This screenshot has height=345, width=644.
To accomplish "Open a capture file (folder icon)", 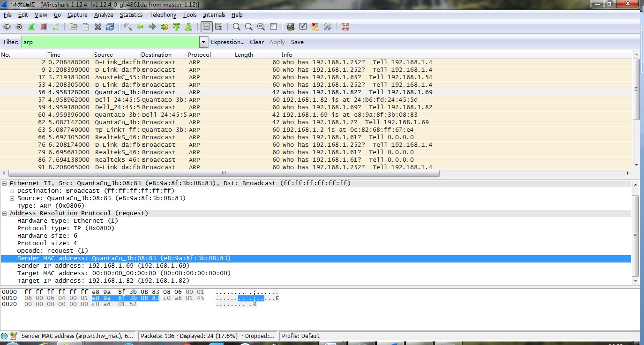I will point(74,27).
